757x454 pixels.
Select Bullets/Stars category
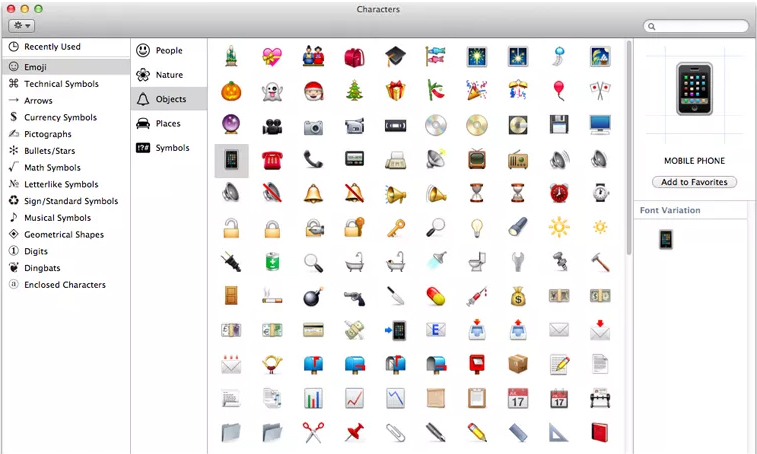point(66,151)
